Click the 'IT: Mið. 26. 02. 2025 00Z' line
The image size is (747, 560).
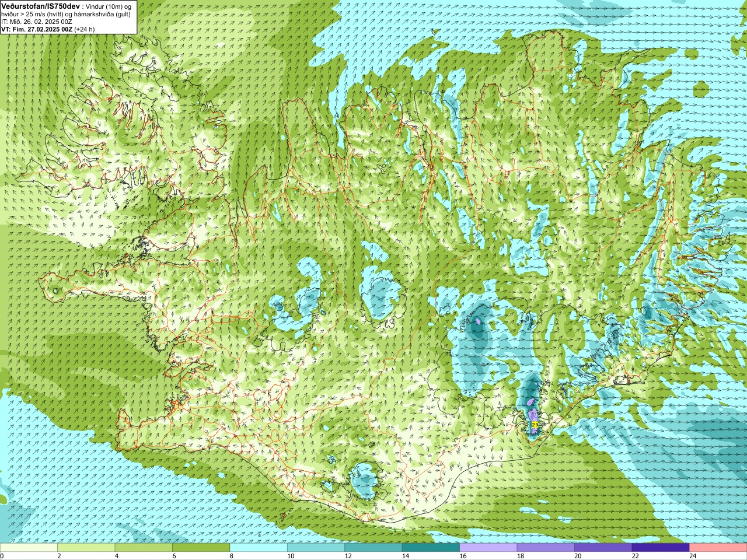coord(37,22)
